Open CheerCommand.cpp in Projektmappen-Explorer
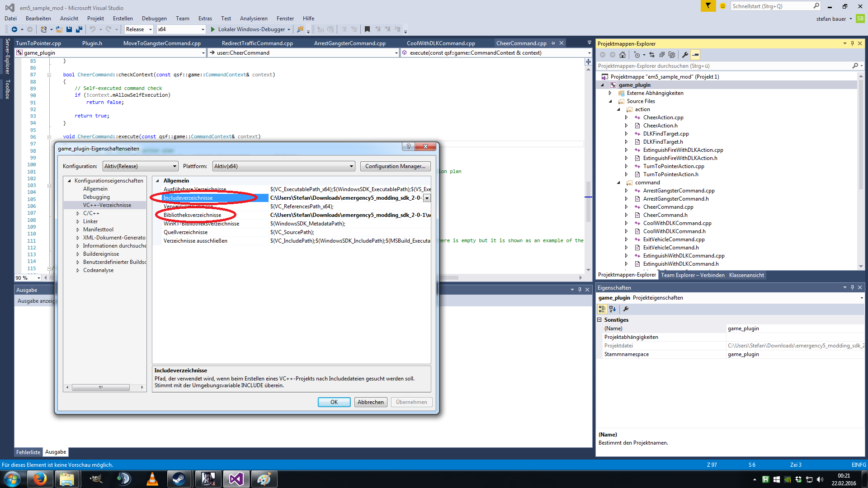Viewport: 868px width, 488px height. coord(668,207)
